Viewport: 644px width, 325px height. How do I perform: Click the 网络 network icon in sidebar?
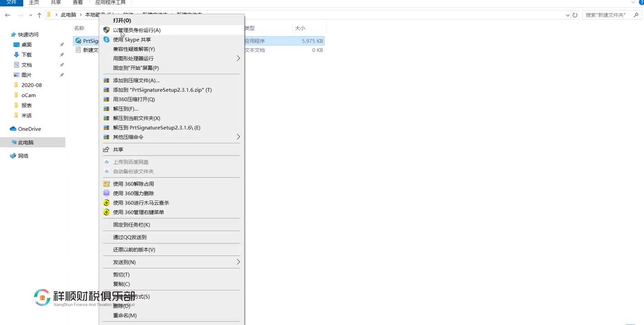(13, 156)
